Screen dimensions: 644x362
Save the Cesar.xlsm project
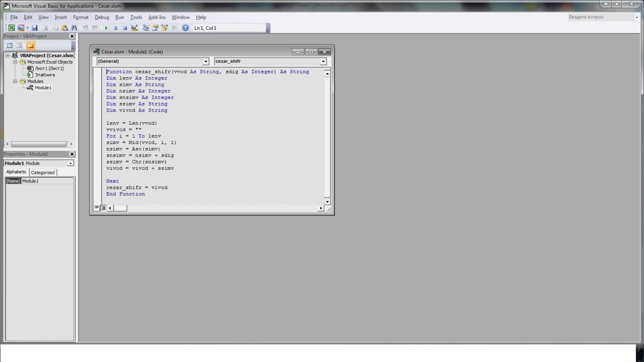tap(35, 28)
